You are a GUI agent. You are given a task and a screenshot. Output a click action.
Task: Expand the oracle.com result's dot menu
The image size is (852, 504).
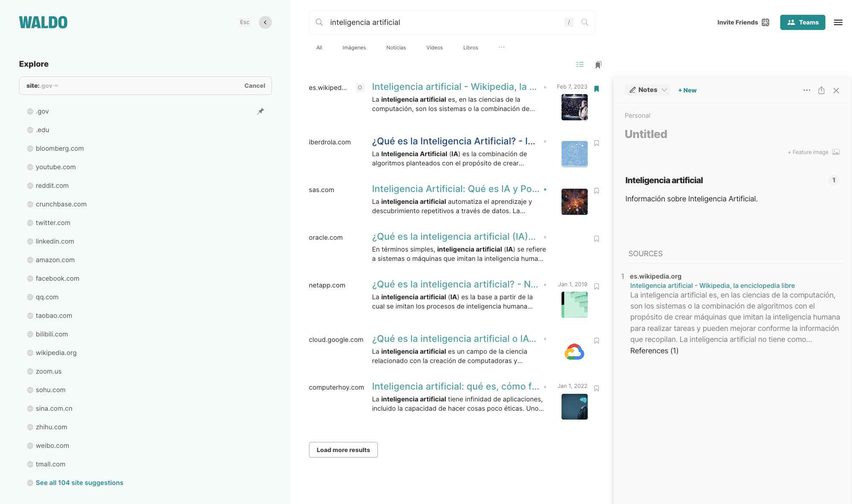coord(545,237)
